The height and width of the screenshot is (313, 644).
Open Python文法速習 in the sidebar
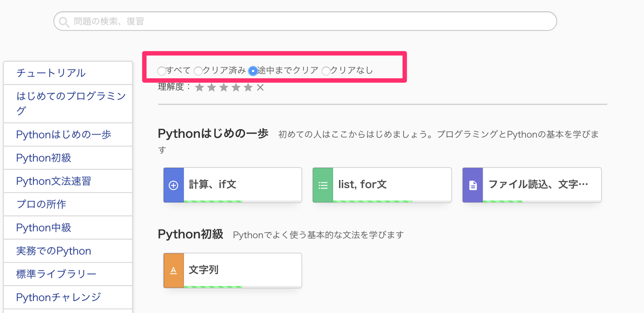(68, 181)
